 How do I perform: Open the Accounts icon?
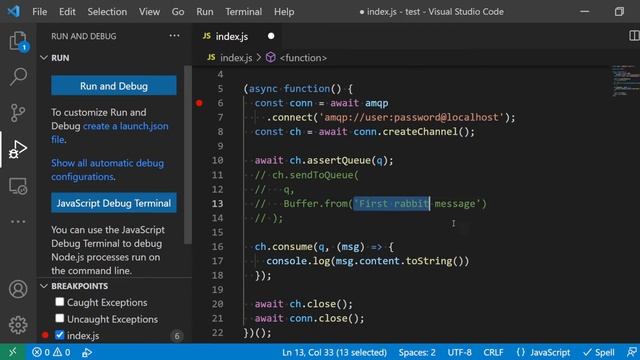pos(18,289)
